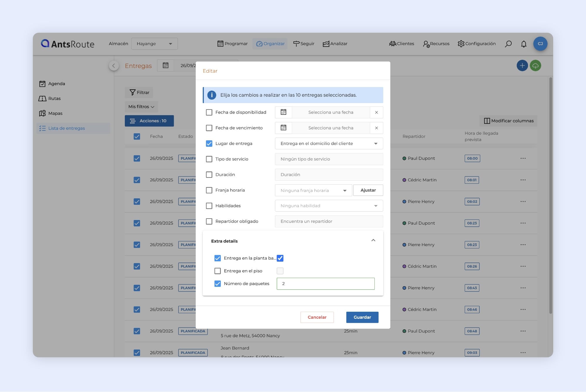The width and height of the screenshot is (586, 392).
Task: Enable the Tipo de servicio checkbox
Action: pos(209,159)
